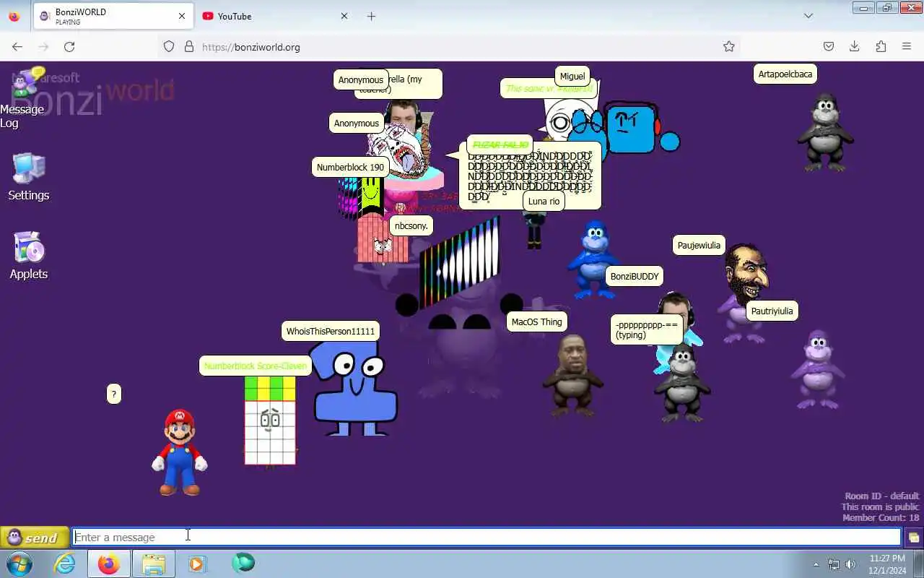Click the Luna rio name tag
Viewport: 924px width, 578px height.
point(544,201)
